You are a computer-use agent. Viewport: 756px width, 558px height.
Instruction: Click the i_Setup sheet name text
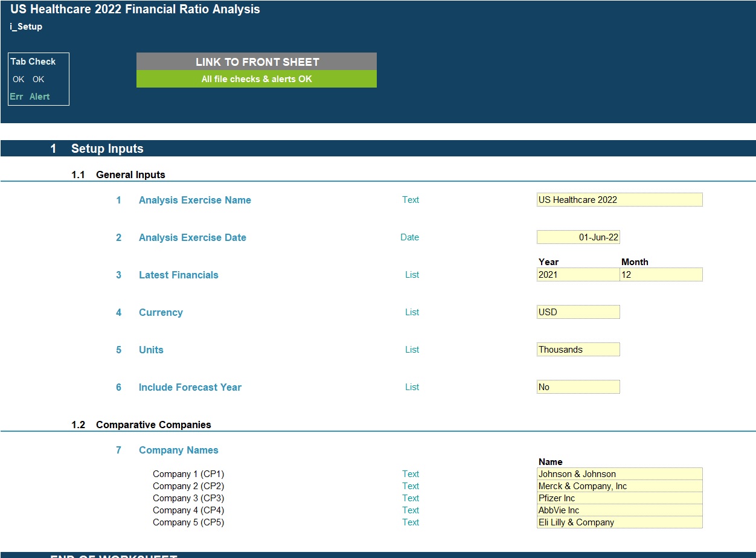[26, 27]
